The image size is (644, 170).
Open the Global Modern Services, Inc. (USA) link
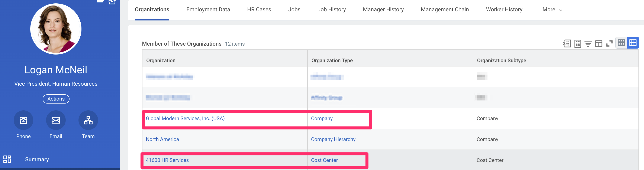[x=185, y=118]
